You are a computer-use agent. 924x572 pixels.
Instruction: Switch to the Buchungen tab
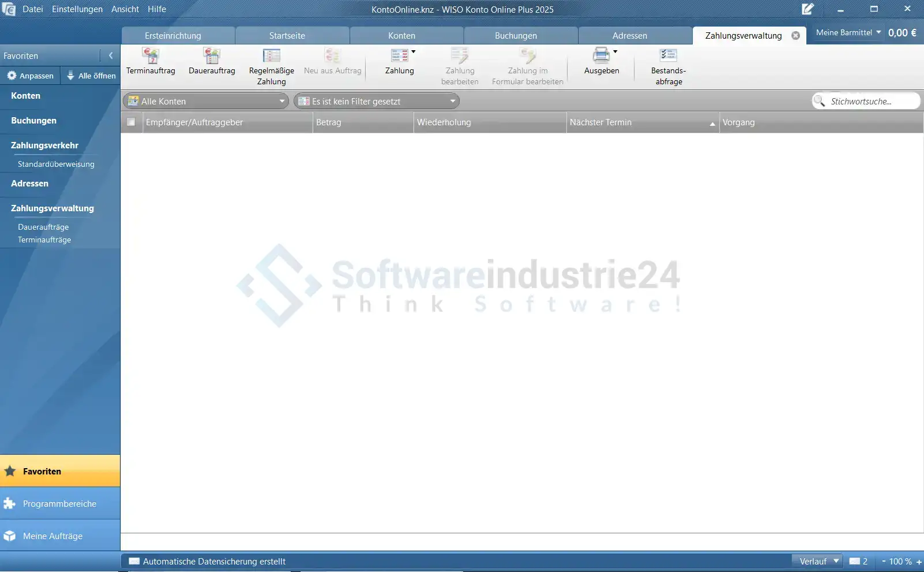(516, 36)
